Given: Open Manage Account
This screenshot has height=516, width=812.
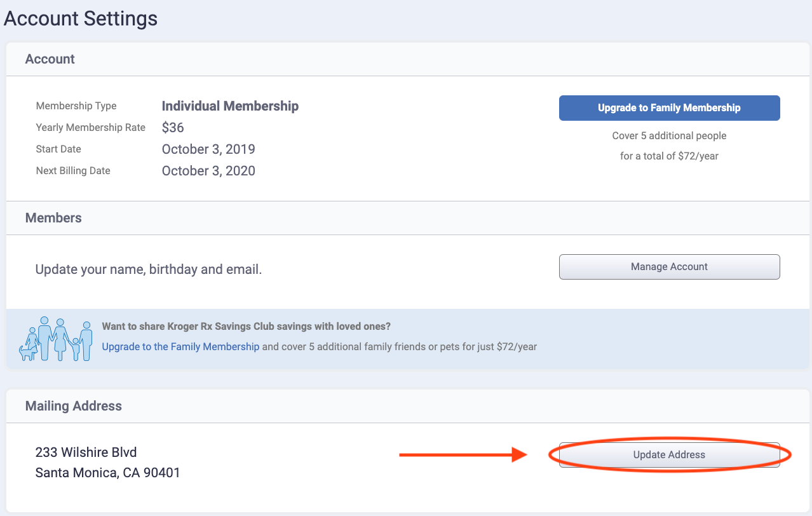Looking at the screenshot, I should click(669, 267).
